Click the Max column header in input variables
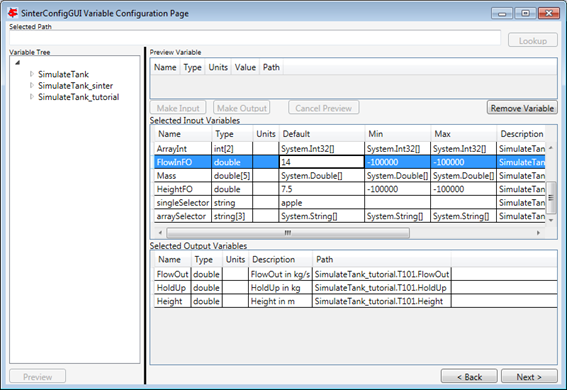Viewport: 567px width, 390px height. coord(464,134)
